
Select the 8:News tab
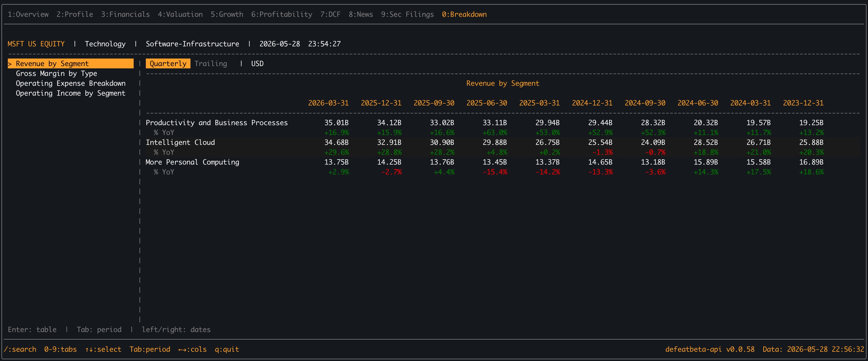361,14
